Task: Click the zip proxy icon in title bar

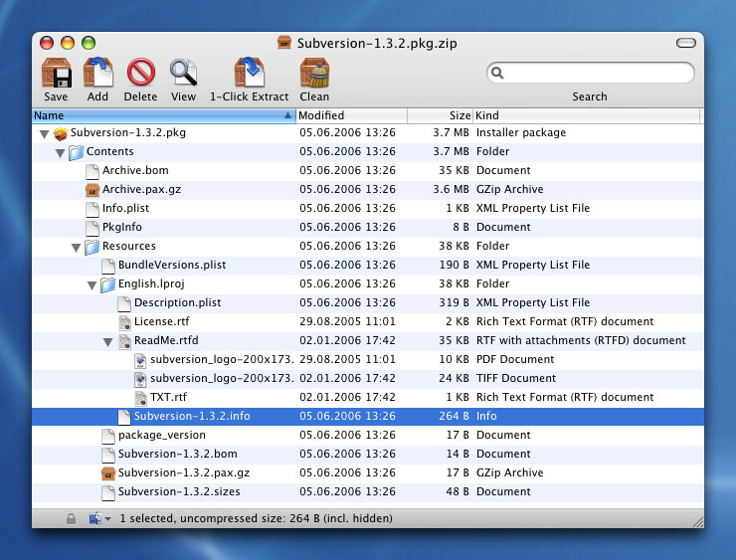Action: (x=284, y=43)
